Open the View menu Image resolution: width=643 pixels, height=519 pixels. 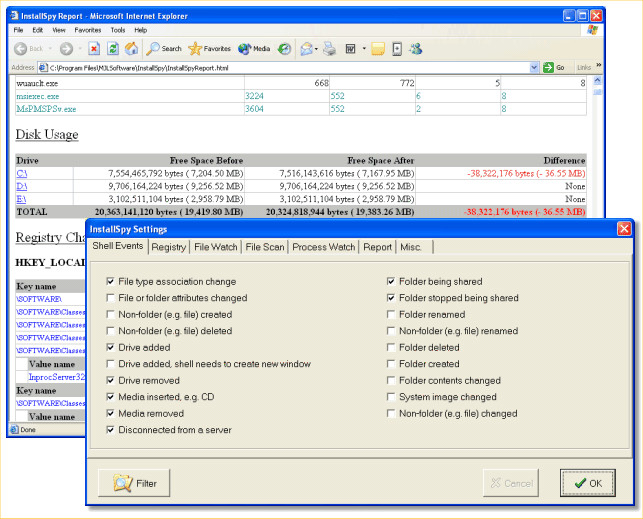[59, 30]
